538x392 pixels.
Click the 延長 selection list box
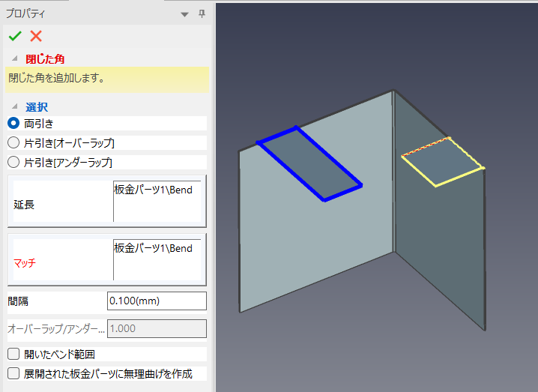click(x=157, y=201)
